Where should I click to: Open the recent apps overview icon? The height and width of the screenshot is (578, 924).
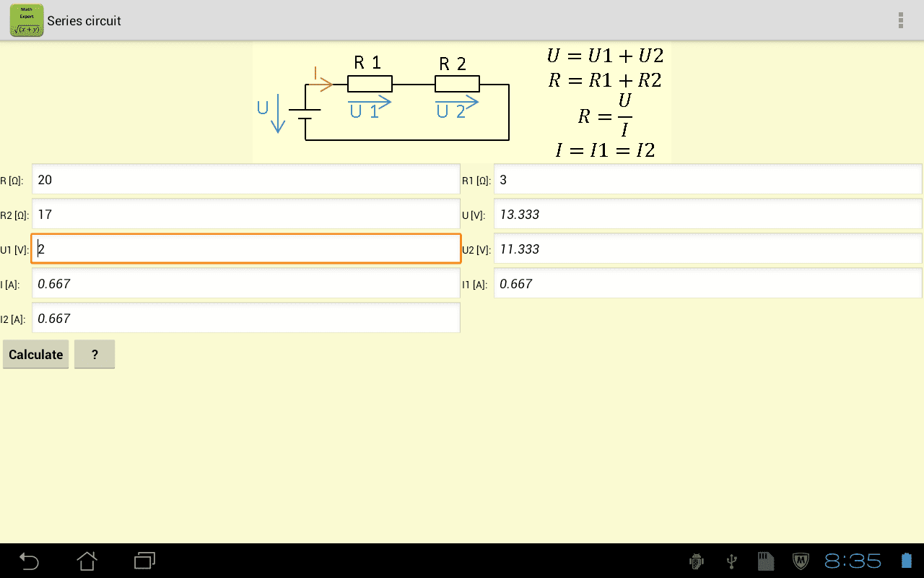point(145,561)
